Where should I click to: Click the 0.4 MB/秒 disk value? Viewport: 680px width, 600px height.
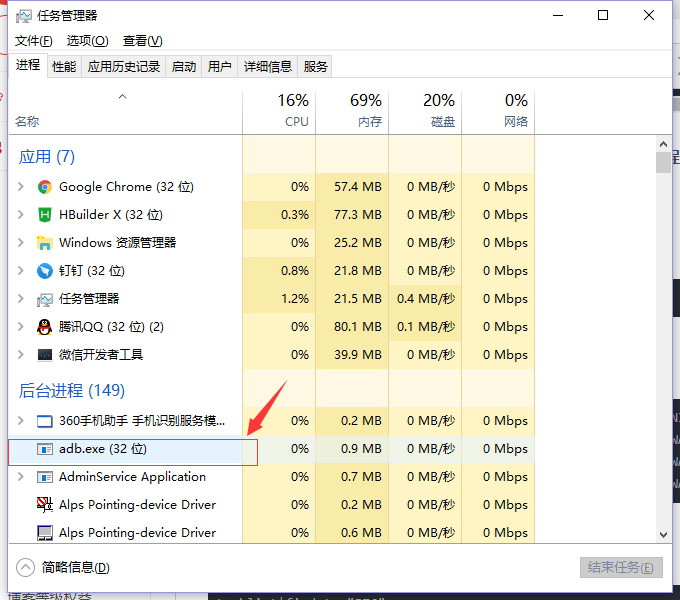click(426, 299)
